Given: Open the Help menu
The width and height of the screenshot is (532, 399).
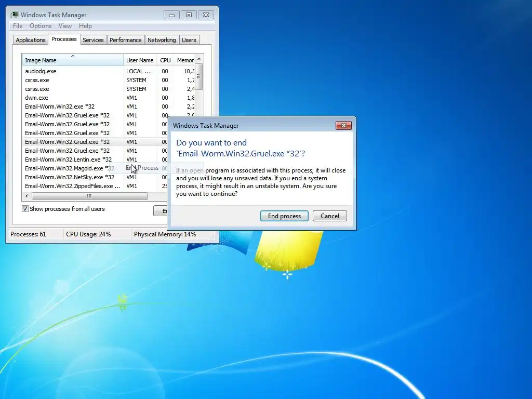Looking at the screenshot, I should [85, 26].
